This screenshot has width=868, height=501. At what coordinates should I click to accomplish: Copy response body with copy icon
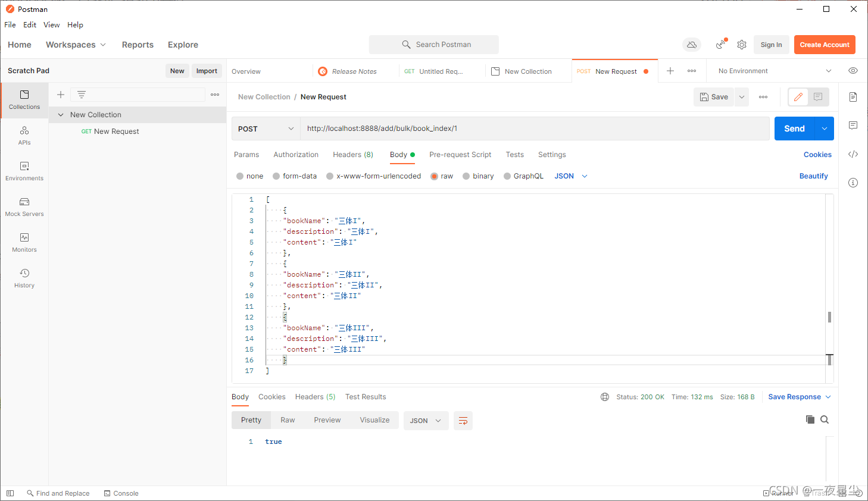pos(810,419)
